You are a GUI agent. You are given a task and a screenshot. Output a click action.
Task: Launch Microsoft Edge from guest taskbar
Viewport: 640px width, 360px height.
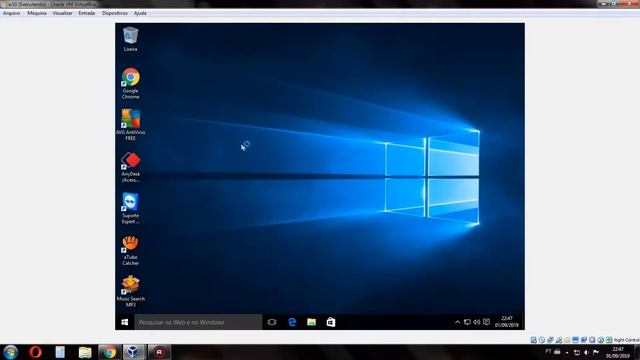tap(292, 322)
